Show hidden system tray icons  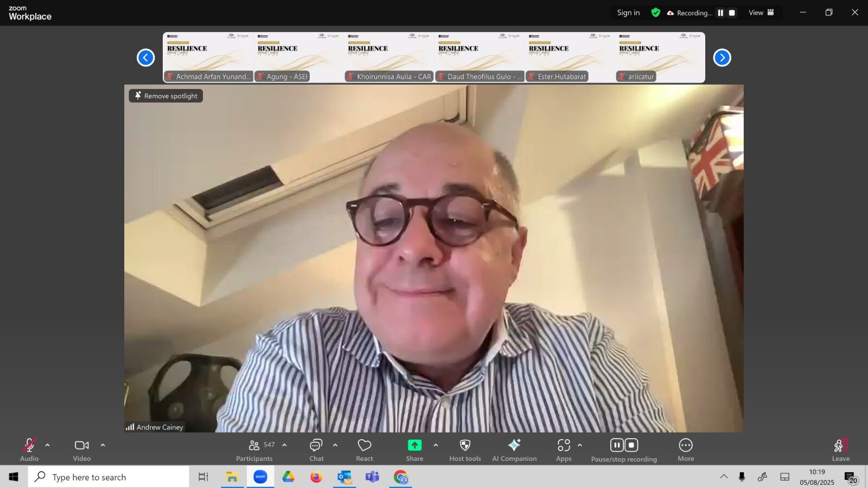724,477
